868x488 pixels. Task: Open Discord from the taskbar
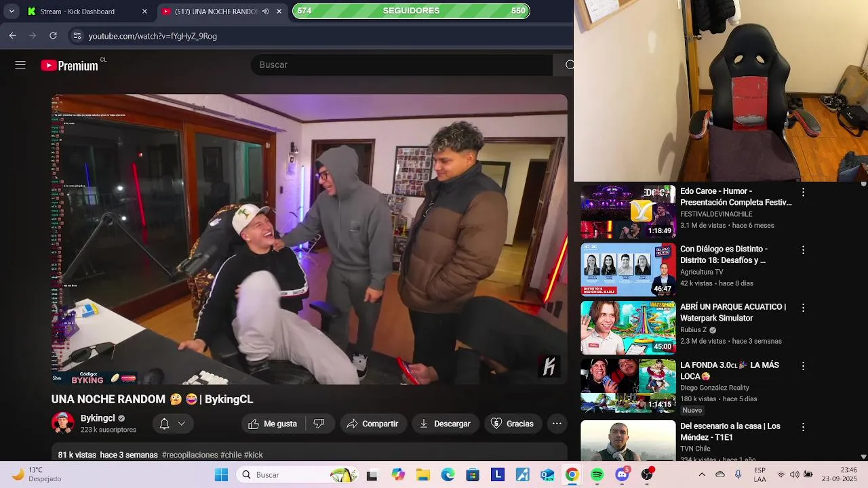(x=622, y=474)
